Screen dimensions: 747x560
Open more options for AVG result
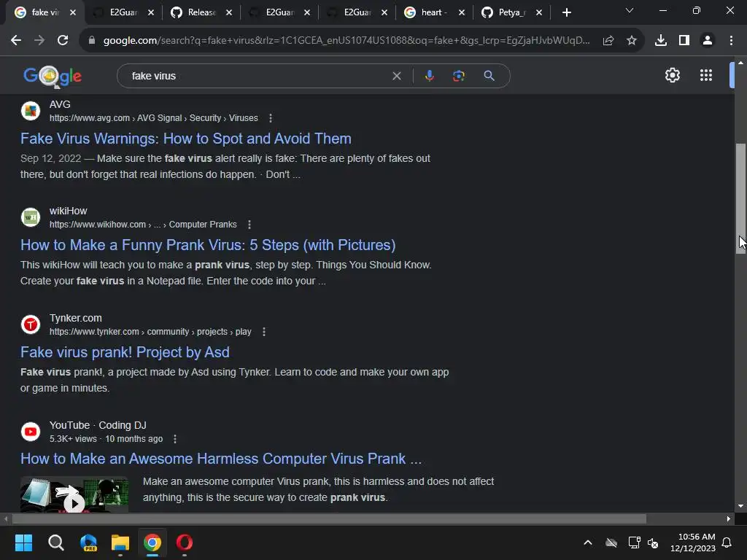pos(271,118)
